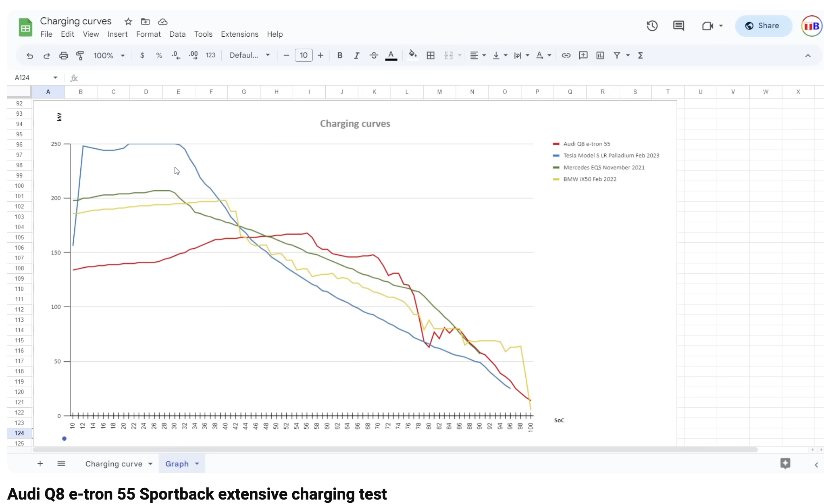This screenshot has width=824, height=504.
Task: Toggle strikethrough formatting
Action: [x=374, y=56]
